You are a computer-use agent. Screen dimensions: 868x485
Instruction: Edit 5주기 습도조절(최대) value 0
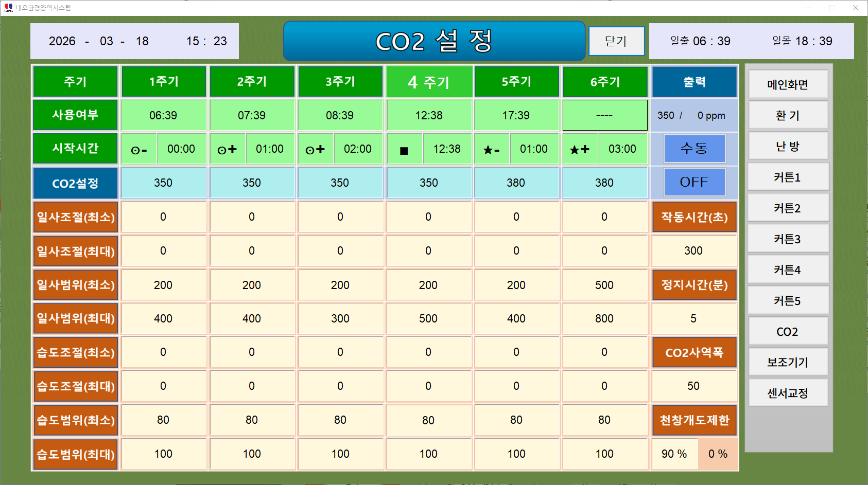(516, 386)
